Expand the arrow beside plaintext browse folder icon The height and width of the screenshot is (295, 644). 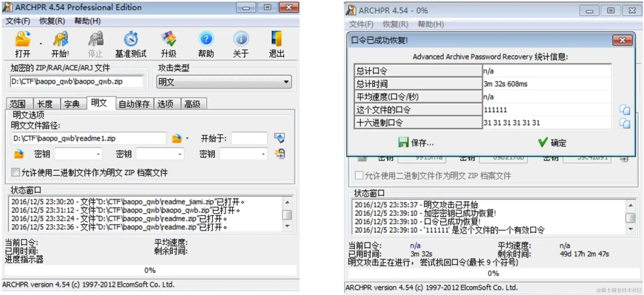(x=187, y=139)
